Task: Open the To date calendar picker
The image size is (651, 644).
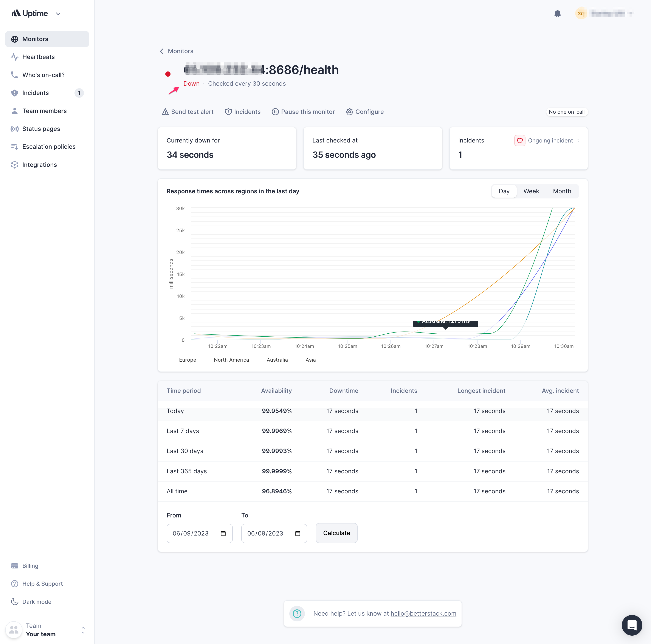Action: pos(298,534)
